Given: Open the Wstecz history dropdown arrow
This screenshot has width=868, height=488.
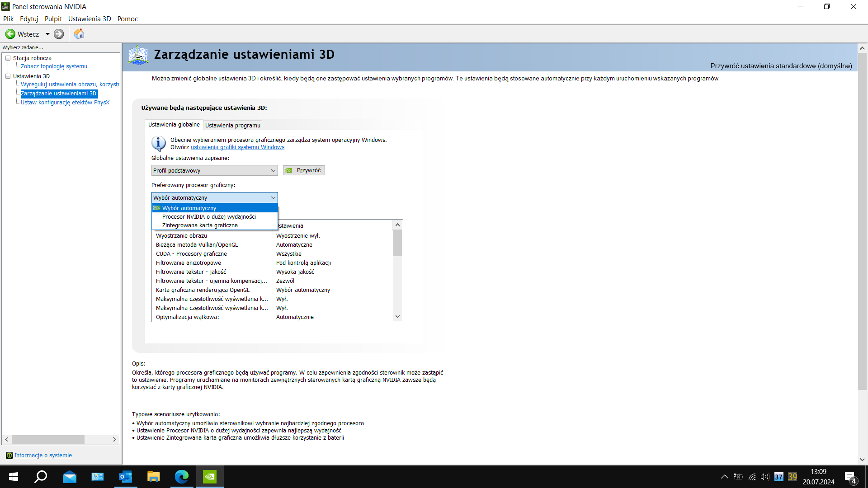Looking at the screenshot, I should click(x=47, y=34).
